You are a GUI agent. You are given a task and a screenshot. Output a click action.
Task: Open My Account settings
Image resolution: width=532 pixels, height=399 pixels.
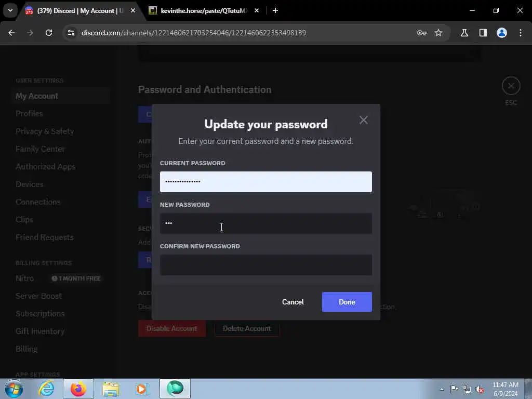[x=60, y=96]
